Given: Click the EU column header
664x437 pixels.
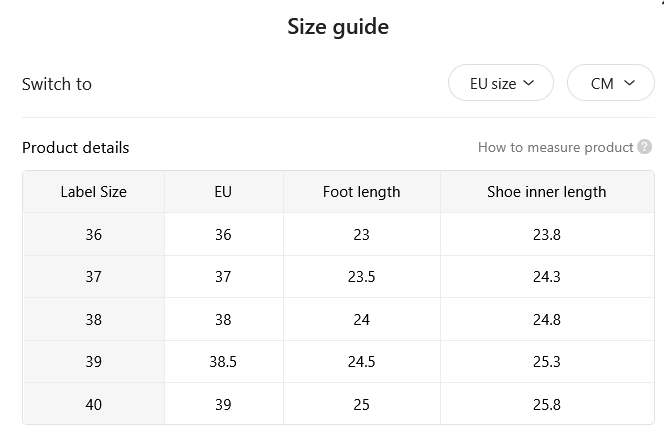Looking at the screenshot, I should (223, 192).
